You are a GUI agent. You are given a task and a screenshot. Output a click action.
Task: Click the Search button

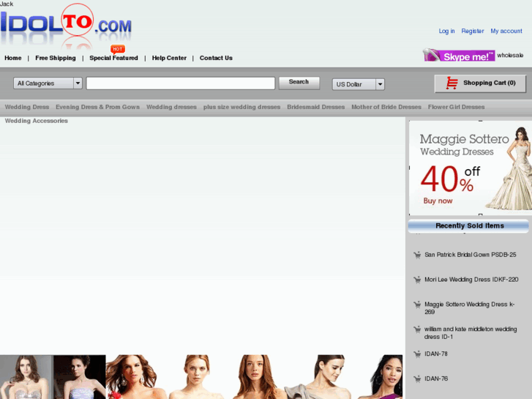point(299,83)
